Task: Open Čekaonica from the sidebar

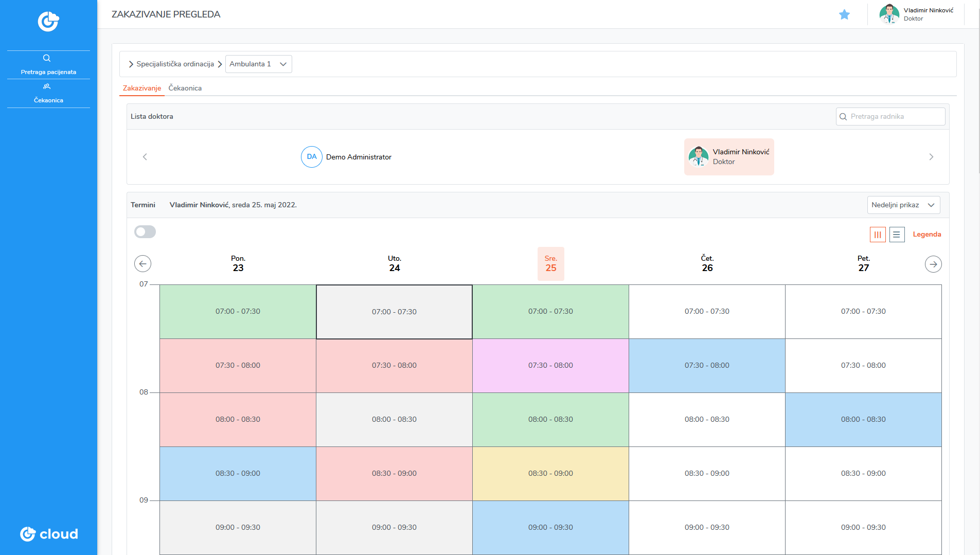Action: tap(48, 93)
